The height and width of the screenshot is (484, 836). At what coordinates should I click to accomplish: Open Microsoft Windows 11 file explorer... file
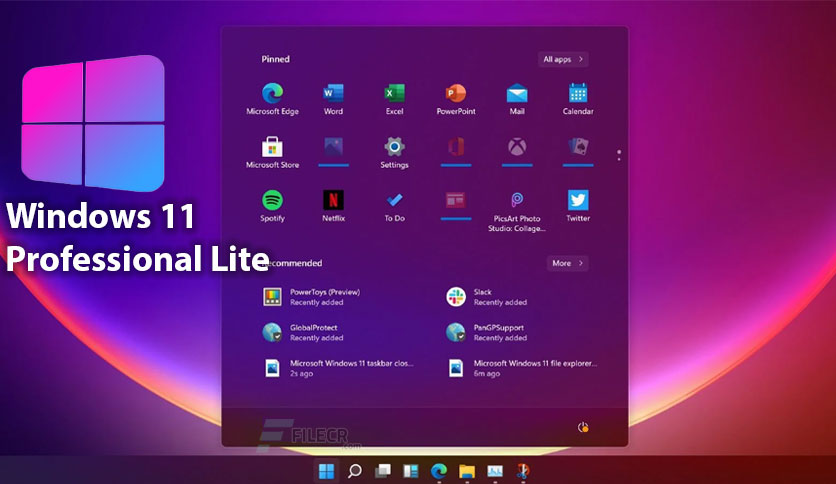click(x=522, y=368)
